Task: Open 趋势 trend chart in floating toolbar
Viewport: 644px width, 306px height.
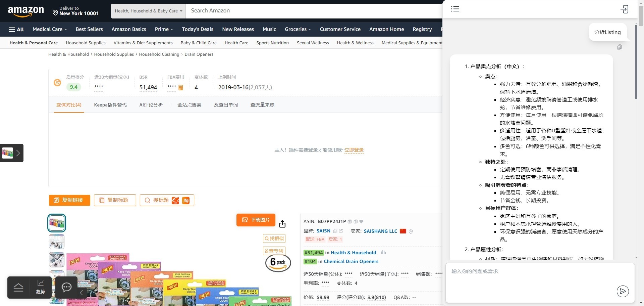Action: (x=41, y=287)
